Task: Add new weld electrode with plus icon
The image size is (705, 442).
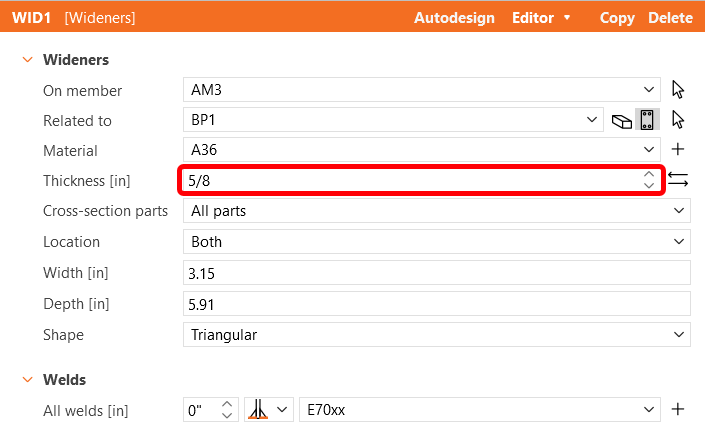Action: (x=678, y=409)
